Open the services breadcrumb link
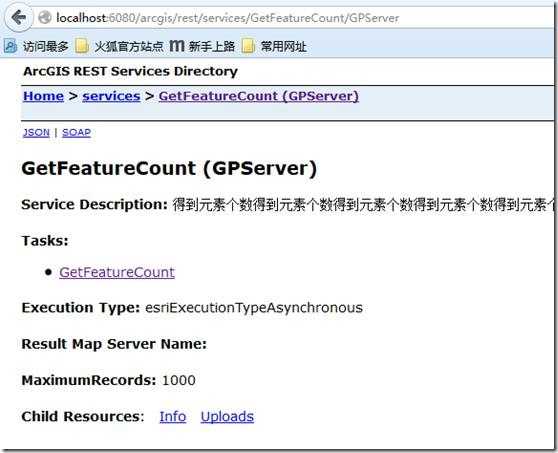Image resolution: width=558 pixels, height=453 pixels. coord(111,96)
